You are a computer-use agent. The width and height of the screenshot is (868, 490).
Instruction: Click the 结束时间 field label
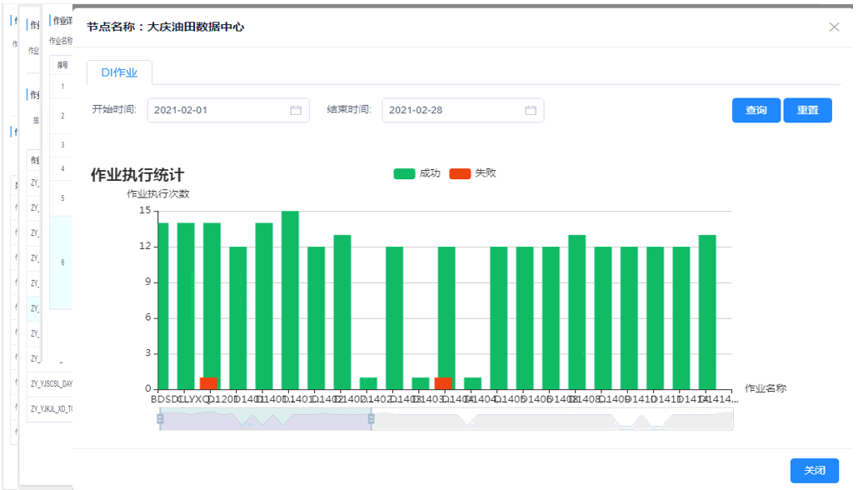349,110
